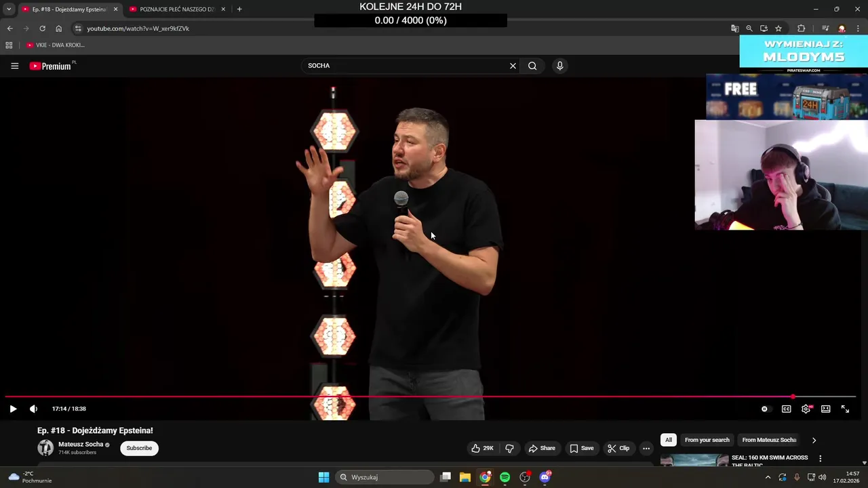The height and width of the screenshot is (488, 868).
Task: Open weather widget Pochmurnie
Action: [31, 477]
